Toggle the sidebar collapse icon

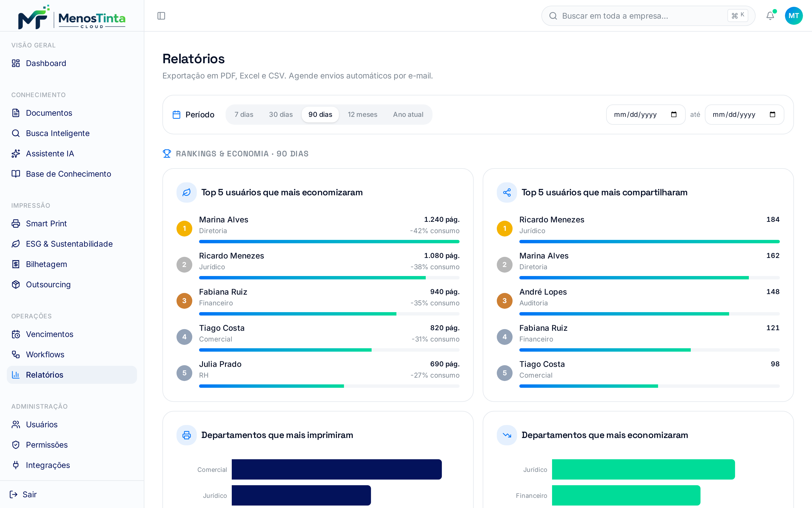click(x=161, y=16)
